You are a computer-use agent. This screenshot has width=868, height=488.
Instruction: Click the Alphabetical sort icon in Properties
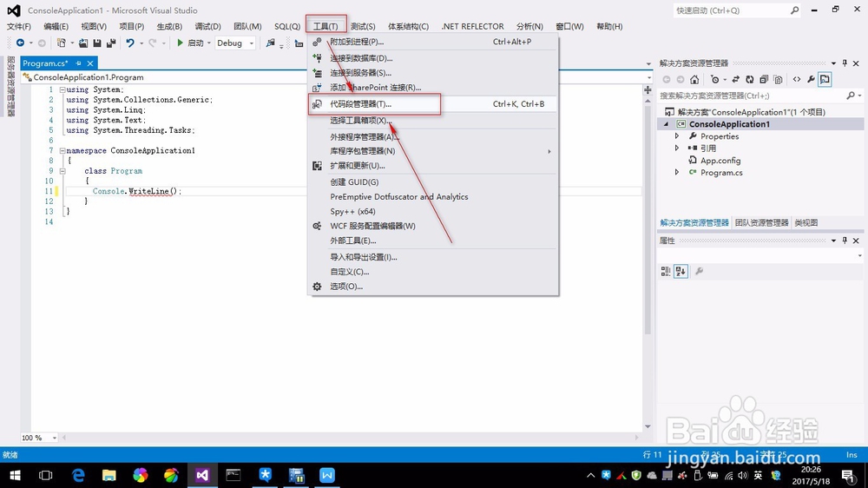(x=681, y=271)
